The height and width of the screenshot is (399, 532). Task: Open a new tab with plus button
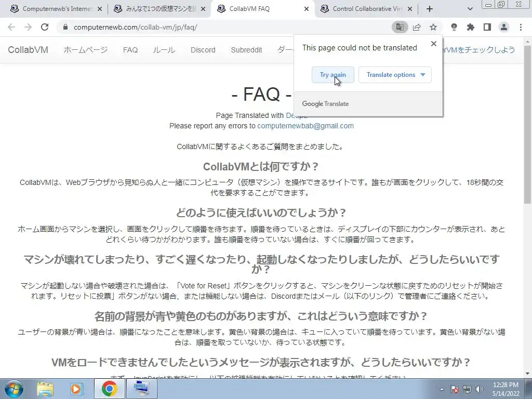[x=430, y=9]
